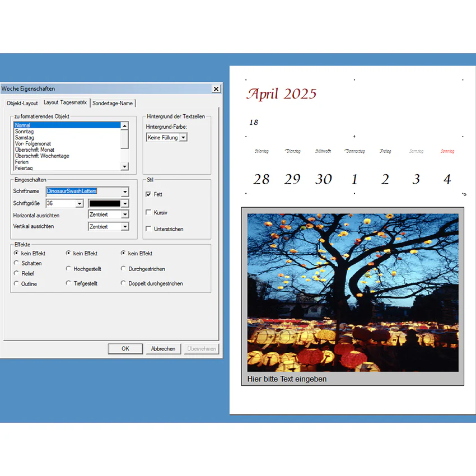Viewport: 476px width, 476px height.
Task: Click calendar day 29
Action: point(292,179)
